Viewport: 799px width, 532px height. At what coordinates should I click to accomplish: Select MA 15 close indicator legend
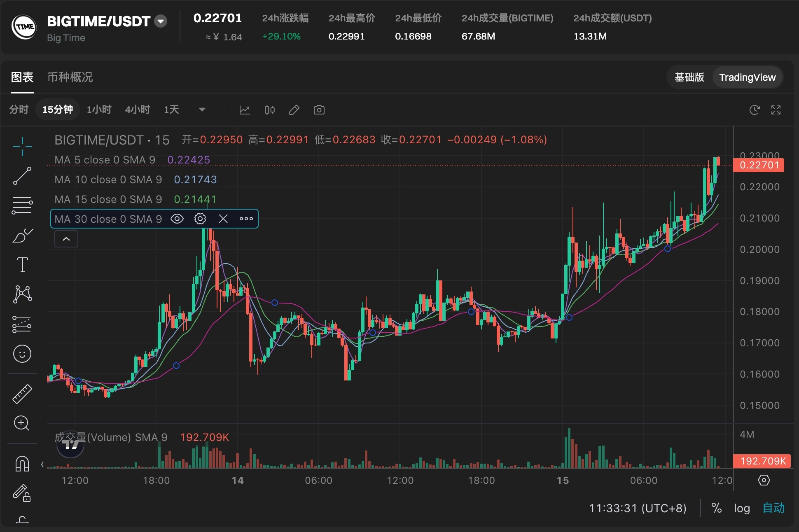[108, 199]
